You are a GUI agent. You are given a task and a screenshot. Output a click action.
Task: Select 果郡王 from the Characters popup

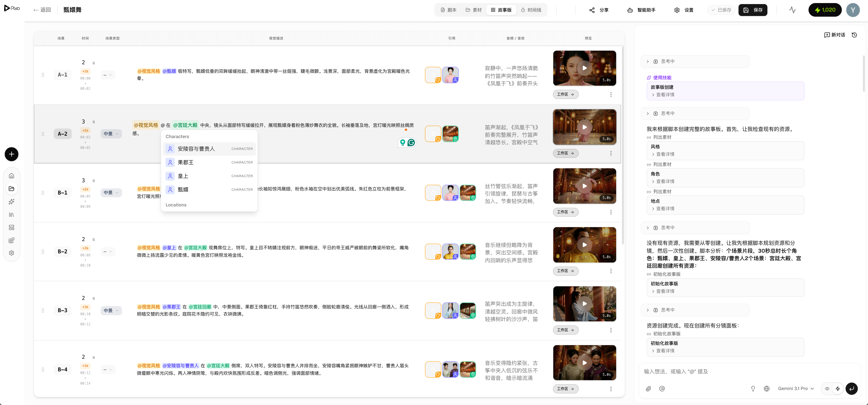(185, 162)
